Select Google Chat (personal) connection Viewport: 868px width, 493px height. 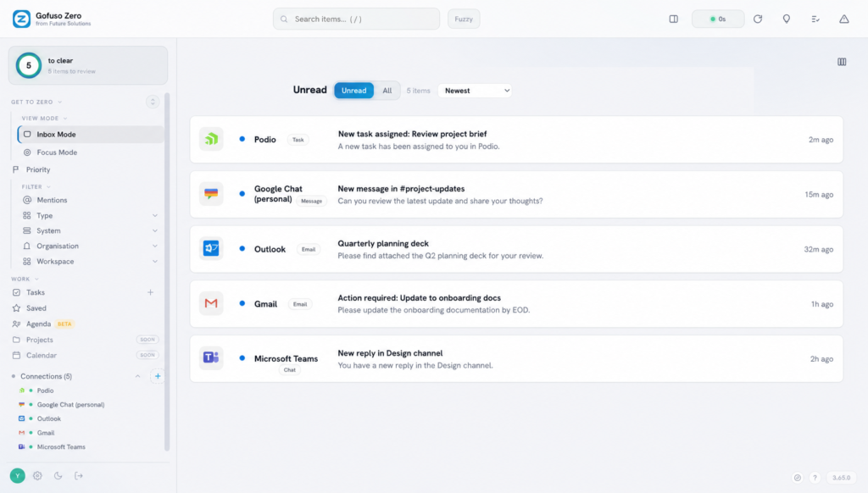pyautogui.click(x=71, y=404)
